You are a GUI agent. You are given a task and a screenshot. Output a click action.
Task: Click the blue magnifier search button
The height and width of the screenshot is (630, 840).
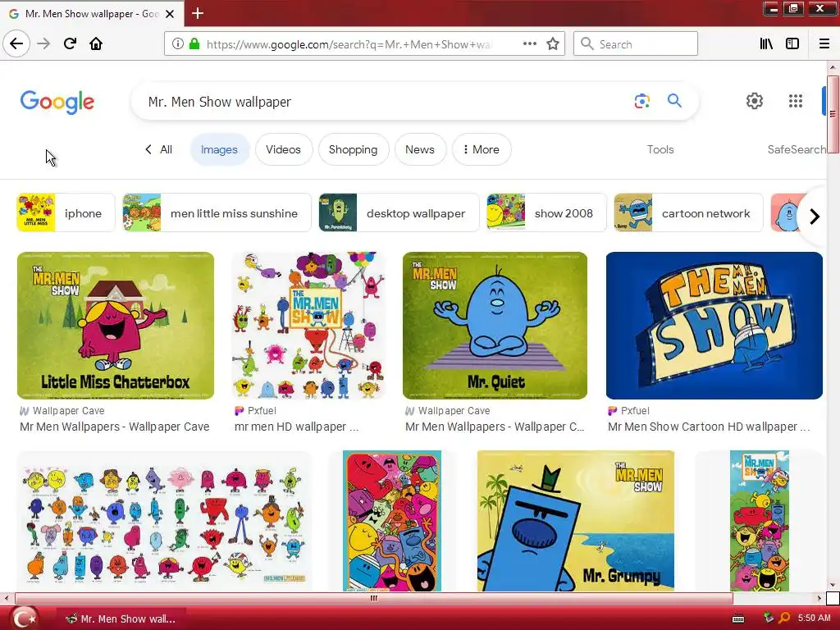(x=674, y=101)
